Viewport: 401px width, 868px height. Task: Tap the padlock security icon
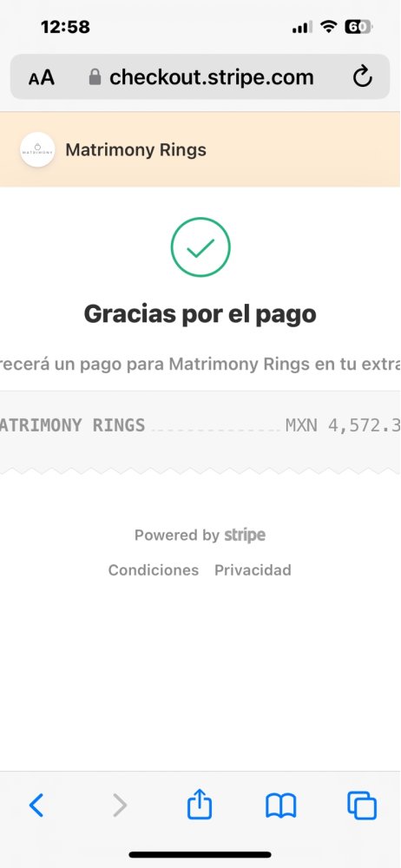[x=95, y=77]
